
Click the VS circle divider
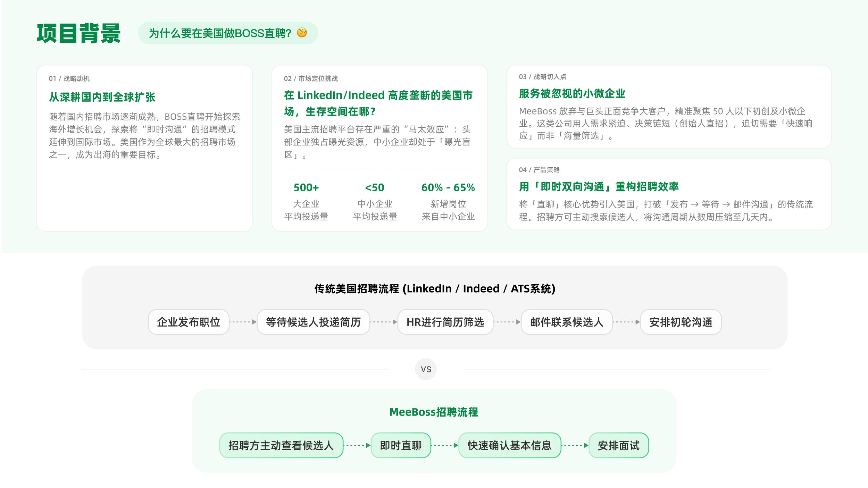[426, 369]
